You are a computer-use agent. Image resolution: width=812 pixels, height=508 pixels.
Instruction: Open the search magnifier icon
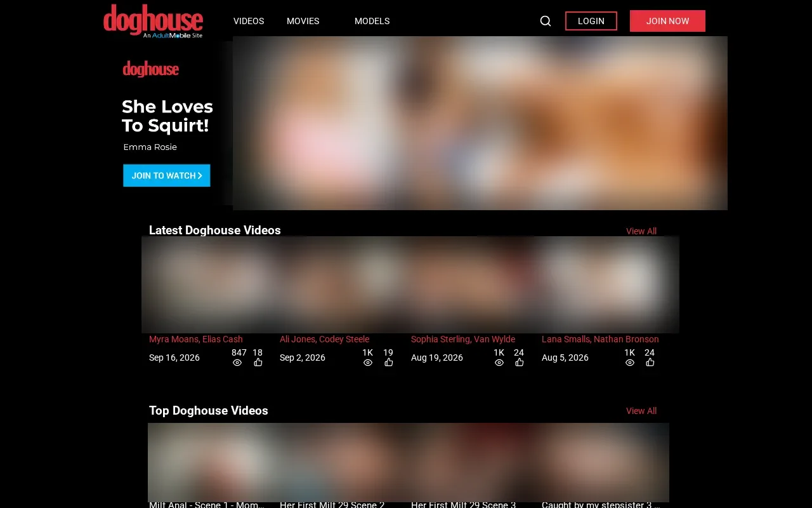546,21
